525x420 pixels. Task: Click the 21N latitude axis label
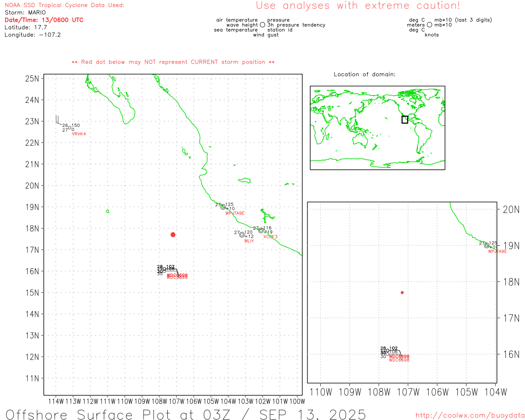click(x=32, y=164)
